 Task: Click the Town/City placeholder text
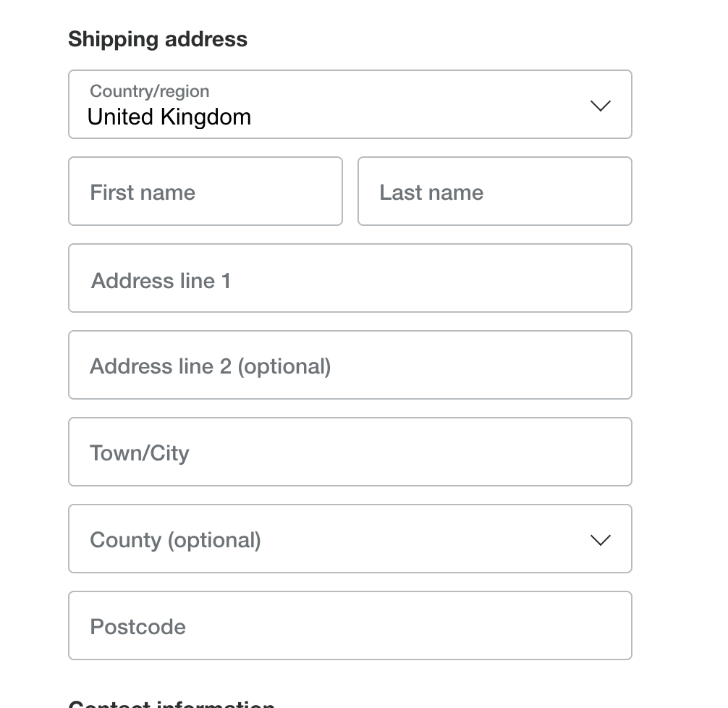tap(140, 453)
